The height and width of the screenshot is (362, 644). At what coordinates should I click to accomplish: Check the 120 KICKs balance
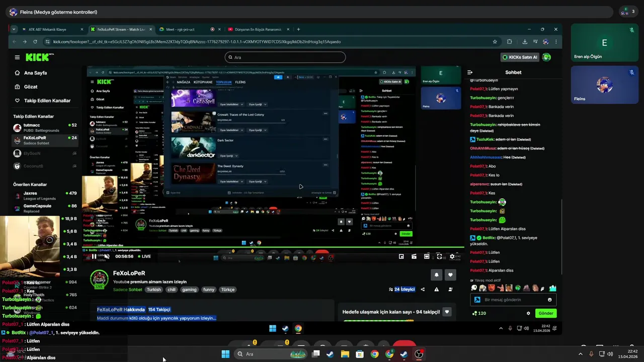tap(479, 313)
